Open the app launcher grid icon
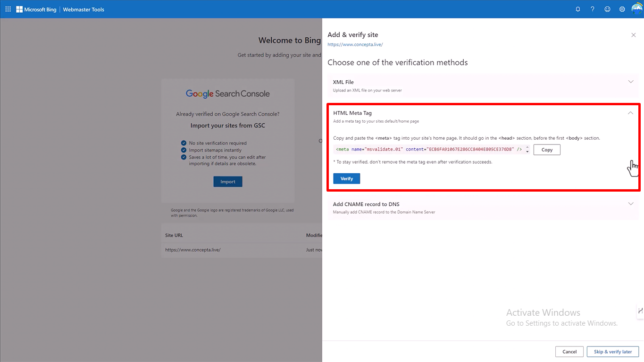Image resolution: width=644 pixels, height=362 pixels. [8, 9]
